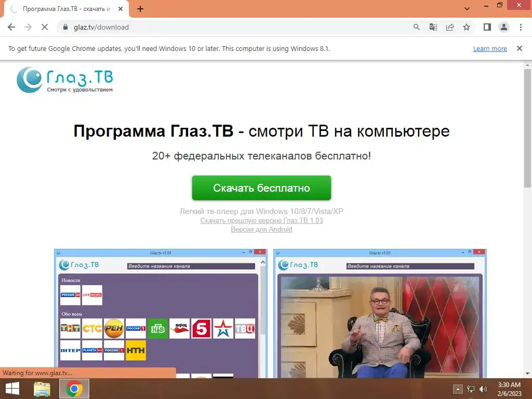Image resolution: width=532 pixels, height=399 pixels.
Task: Click the НТН channel icon
Action: pyautogui.click(x=136, y=350)
